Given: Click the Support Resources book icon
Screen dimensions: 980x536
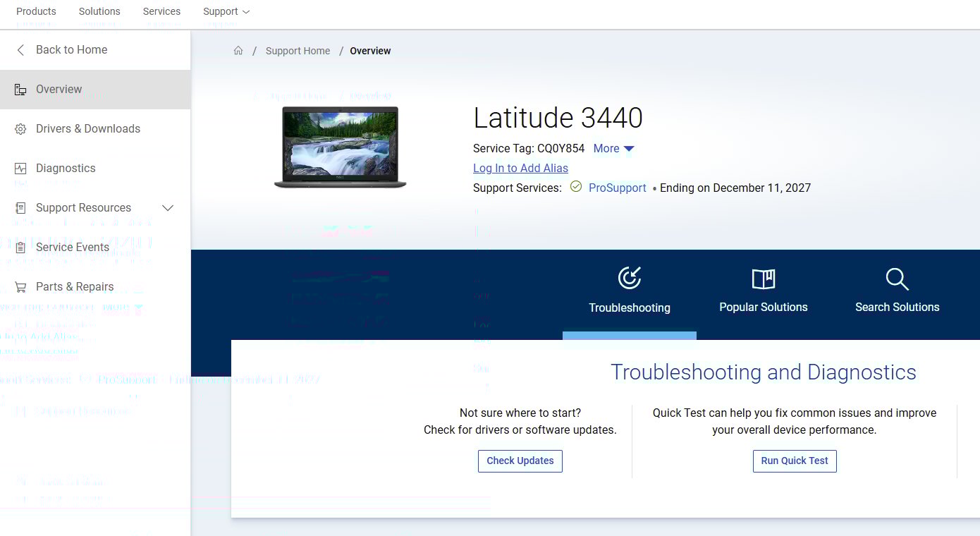Looking at the screenshot, I should click(20, 208).
